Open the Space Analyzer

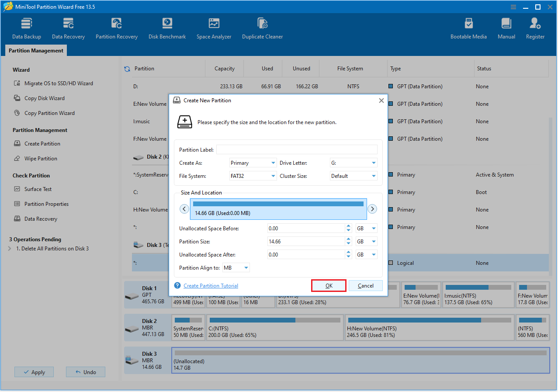click(x=214, y=27)
